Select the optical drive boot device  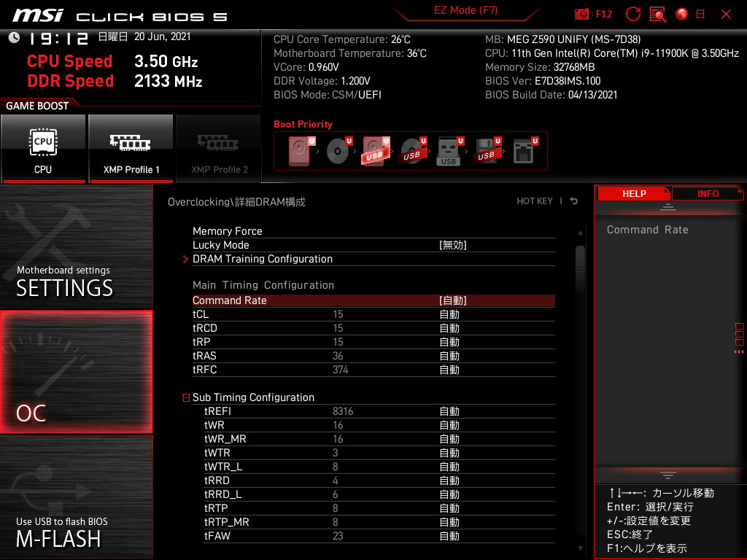pyautogui.click(x=338, y=151)
